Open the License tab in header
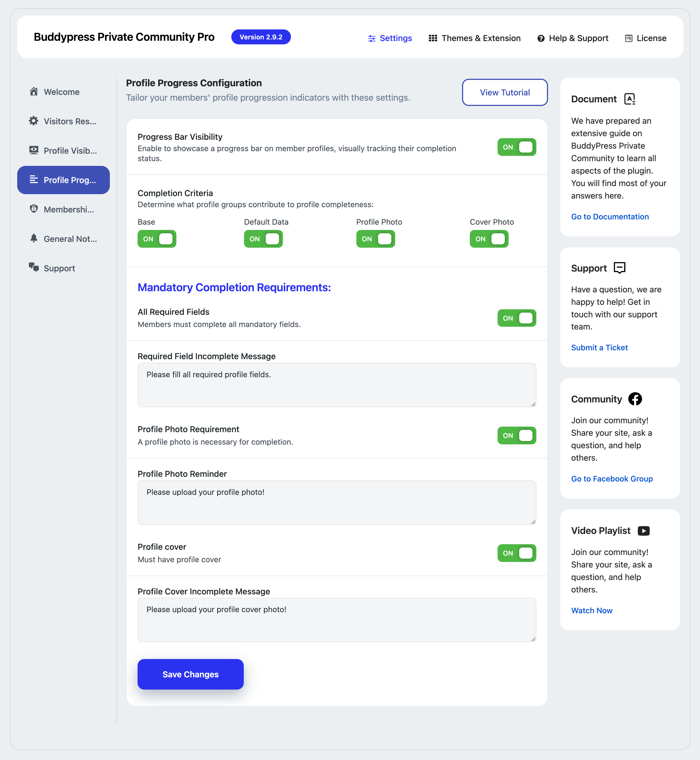This screenshot has height=760, width=700. coord(645,38)
